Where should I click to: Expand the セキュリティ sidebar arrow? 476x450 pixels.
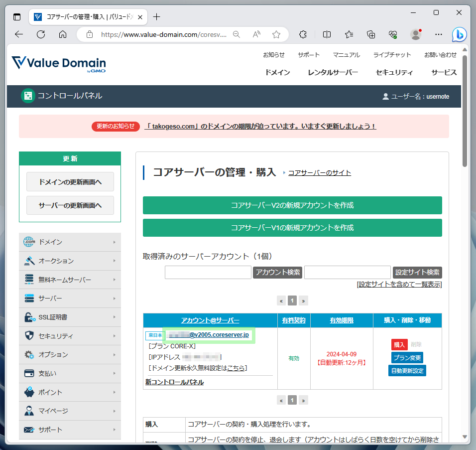coord(115,336)
